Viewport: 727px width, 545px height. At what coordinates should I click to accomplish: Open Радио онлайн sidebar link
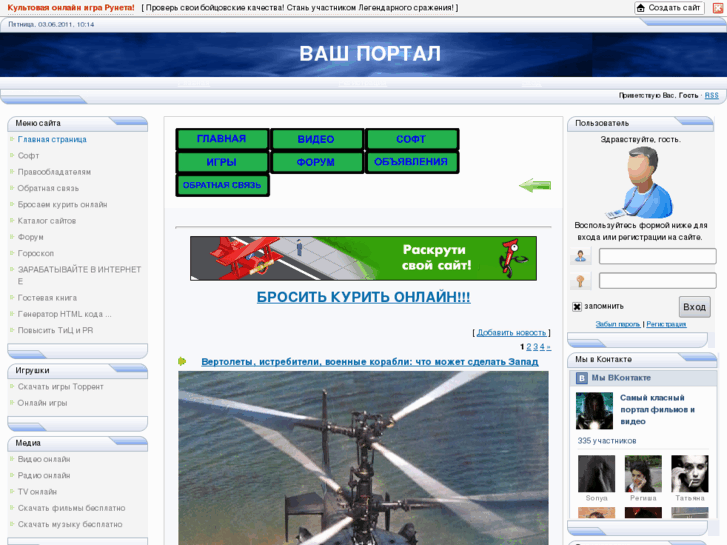pyautogui.click(x=44, y=475)
